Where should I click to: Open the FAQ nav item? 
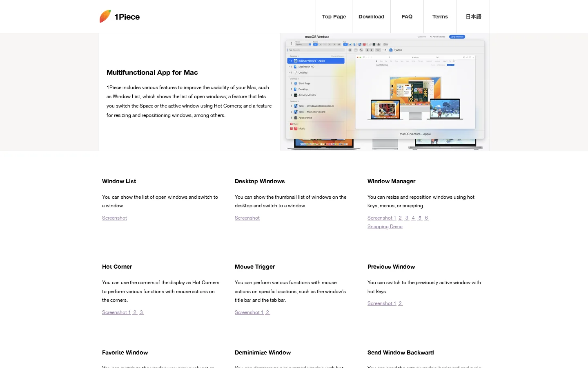pos(407,16)
